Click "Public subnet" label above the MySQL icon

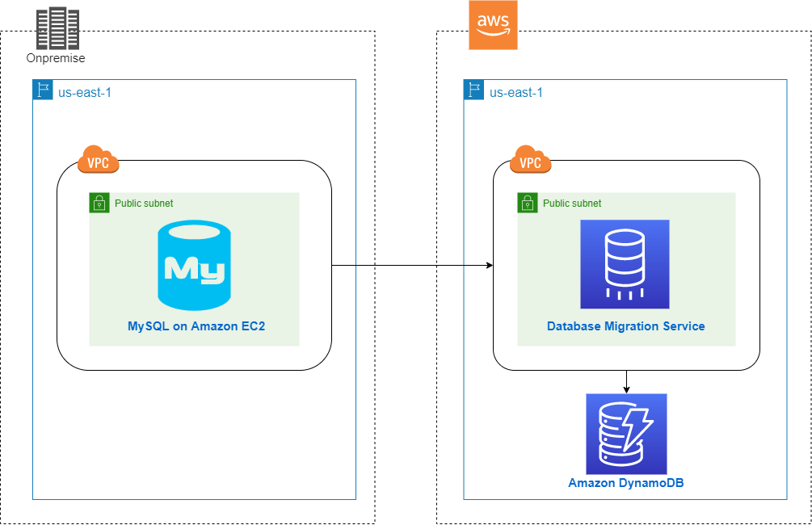click(144, 204)
